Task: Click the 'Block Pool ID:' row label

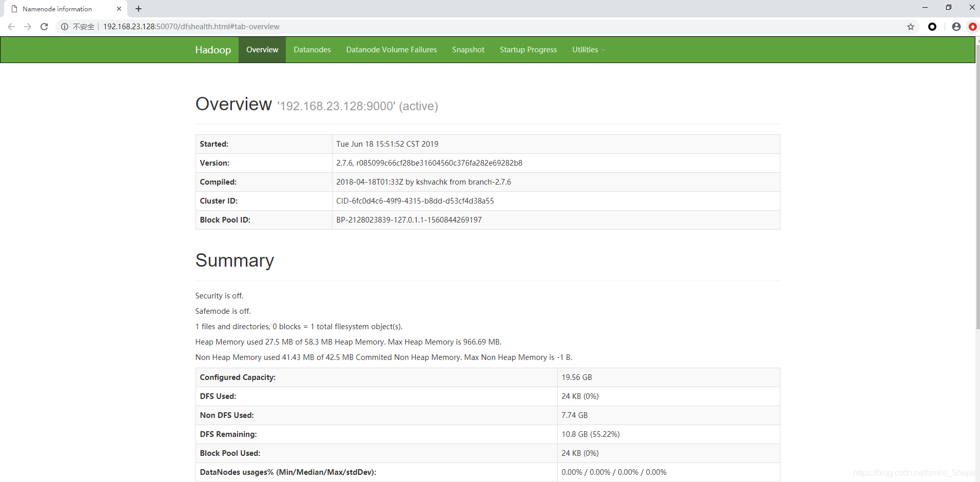Action: [225, 220]
